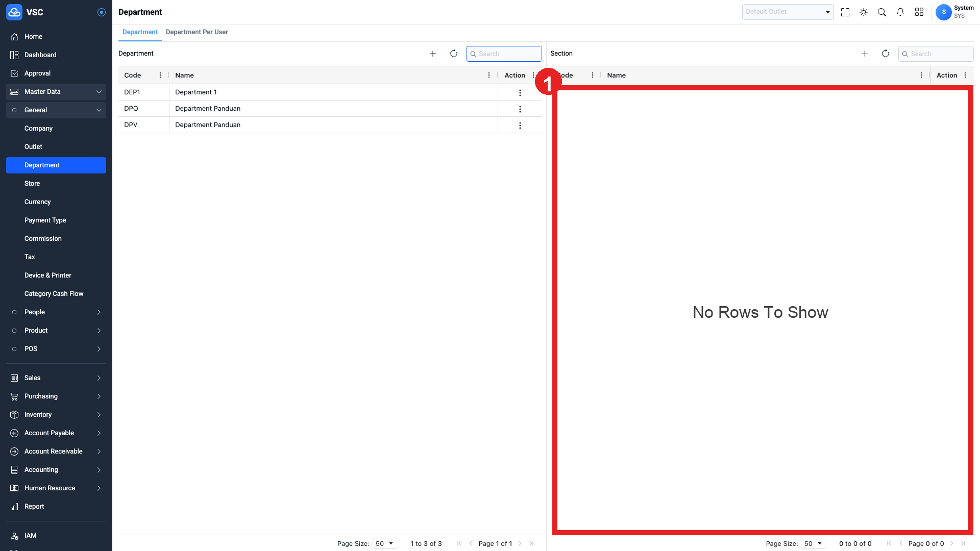This screenshot has height=551, width=980.
Task: Open Department Action column menu
Action: (533, 76)
